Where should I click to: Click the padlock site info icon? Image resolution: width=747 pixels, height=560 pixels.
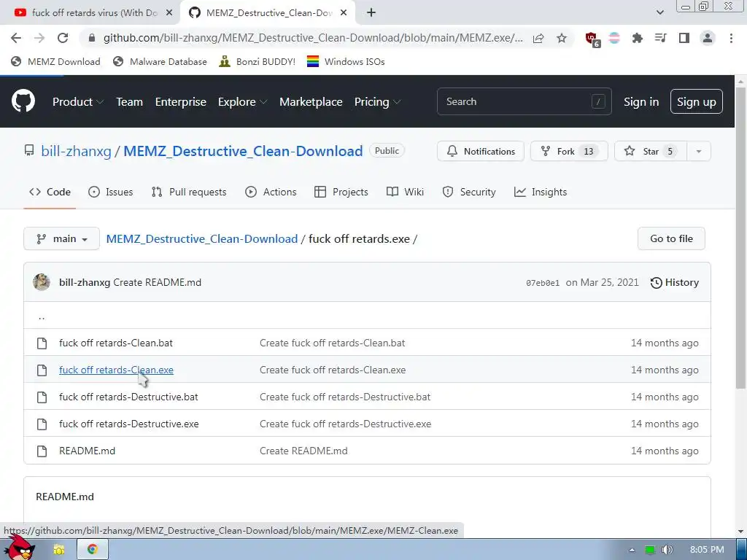(93, 38)
